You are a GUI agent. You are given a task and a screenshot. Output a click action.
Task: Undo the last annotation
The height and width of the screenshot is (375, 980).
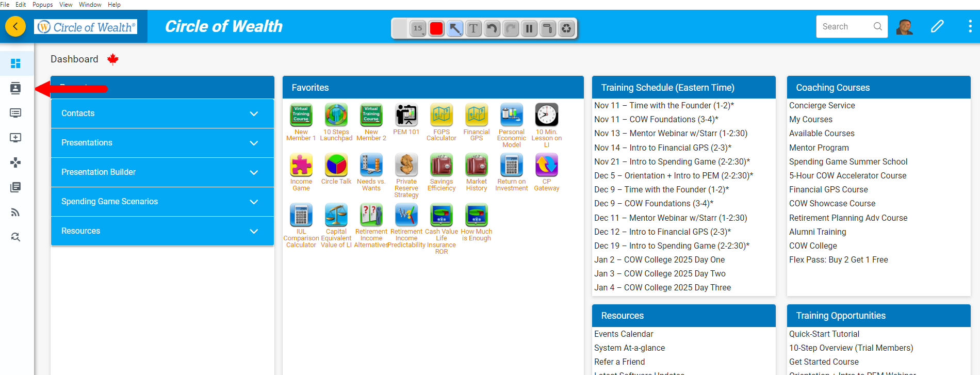[492, 28]
